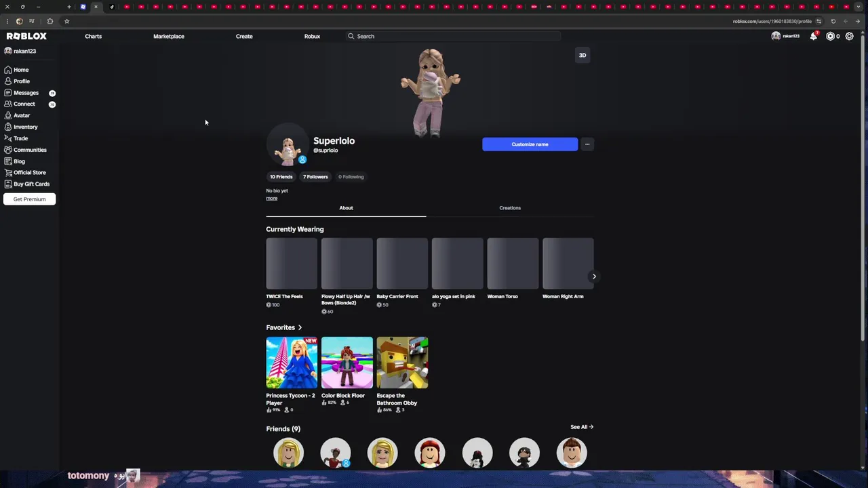Open the site settings icon beside the URL
868x488 pixels.
pyautogui.click(x=818, y=21)
